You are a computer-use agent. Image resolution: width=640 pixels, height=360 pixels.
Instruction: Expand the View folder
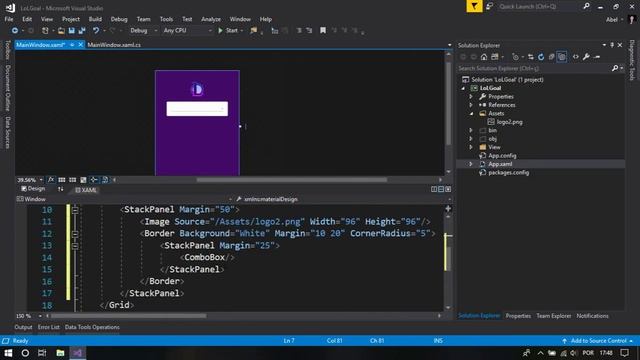tap(471, 147)
